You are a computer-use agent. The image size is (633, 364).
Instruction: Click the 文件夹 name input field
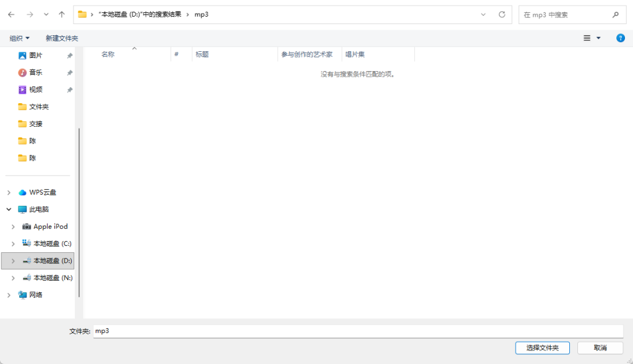pyautogui.click(x=357, y=331)
